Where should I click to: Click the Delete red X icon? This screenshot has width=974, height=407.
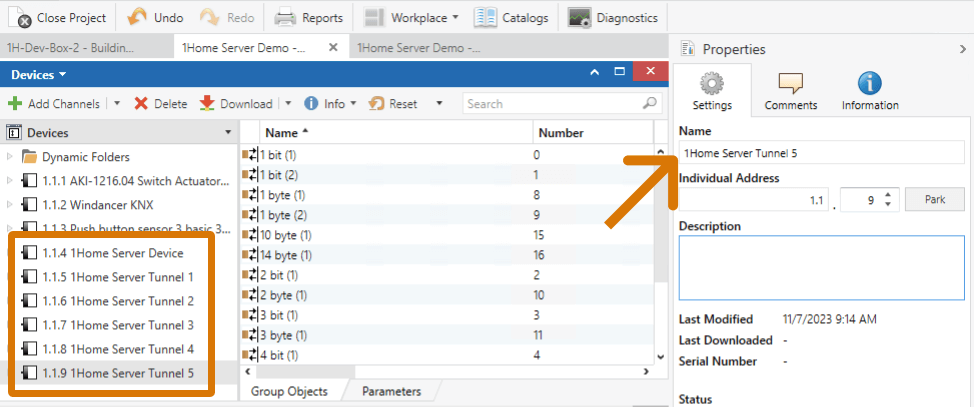click(x=141, y=103)
